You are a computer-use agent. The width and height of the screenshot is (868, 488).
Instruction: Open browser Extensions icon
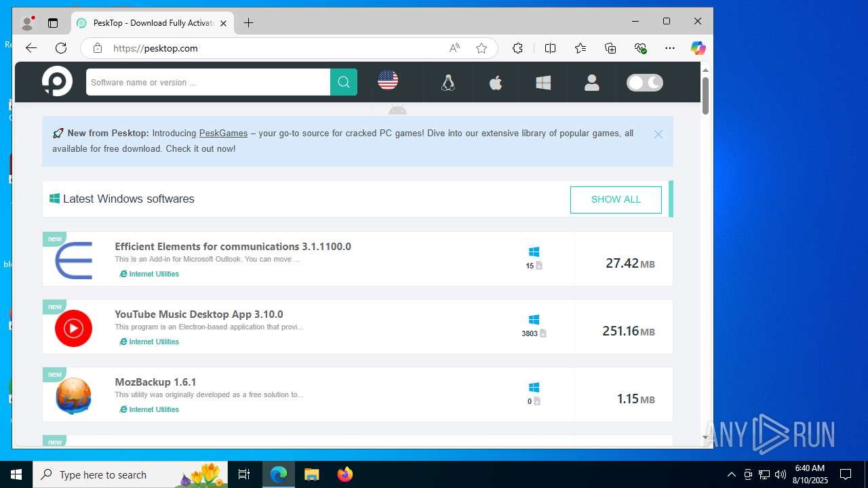(x=517, y=48)
